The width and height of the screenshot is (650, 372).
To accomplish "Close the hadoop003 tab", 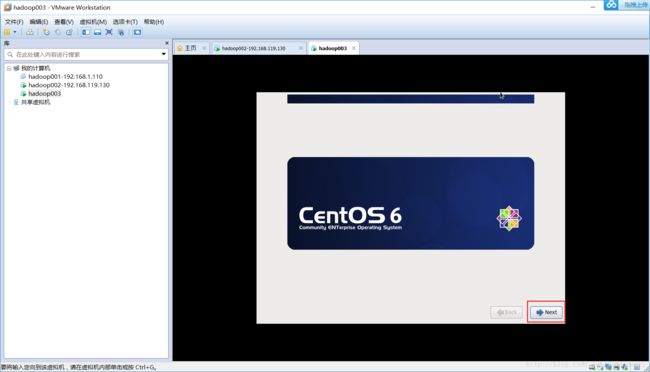I will tap(354, 48).
